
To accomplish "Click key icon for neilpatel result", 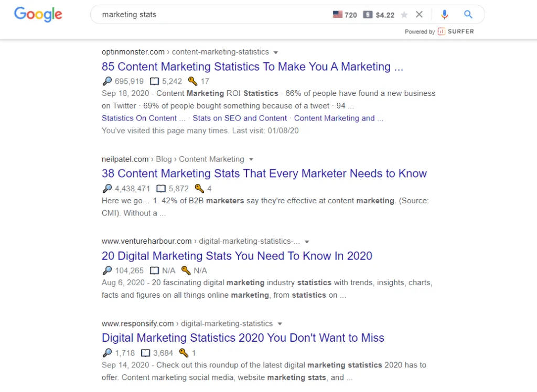I will pos(199,188).
